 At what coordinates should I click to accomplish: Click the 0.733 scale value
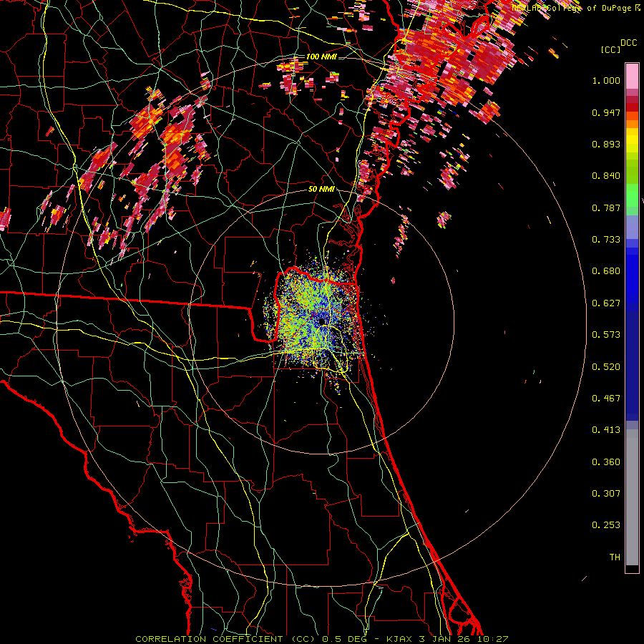(606, 240)
